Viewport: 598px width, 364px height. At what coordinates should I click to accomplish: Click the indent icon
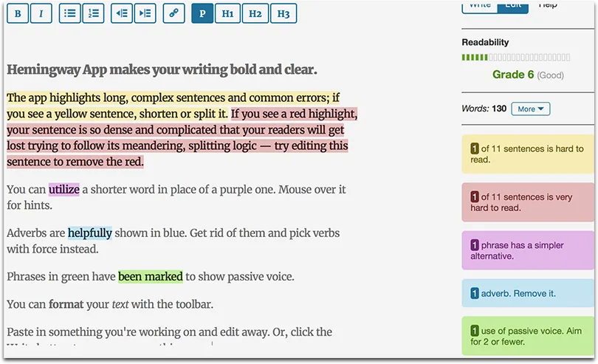coord(145,13)
